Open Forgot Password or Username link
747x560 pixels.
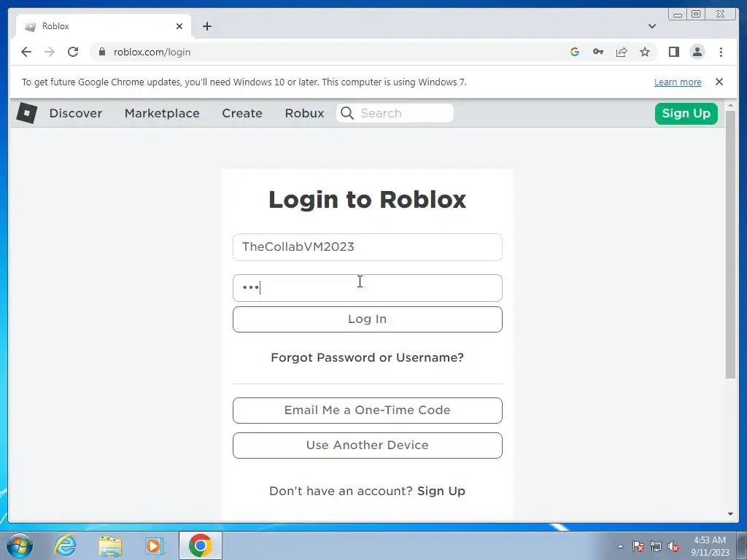pos(368,357)
